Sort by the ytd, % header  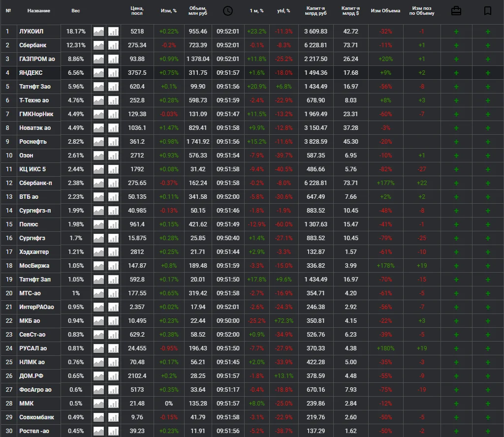tap(283, 11)
